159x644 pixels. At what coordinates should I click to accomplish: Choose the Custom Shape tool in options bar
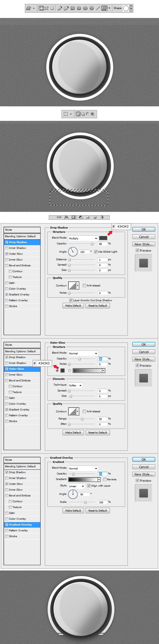[x=104, y=8]
